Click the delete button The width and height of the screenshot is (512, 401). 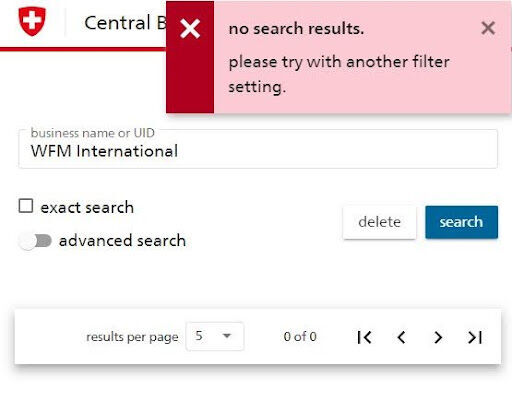pyautogui.click(x=379, y=222)
